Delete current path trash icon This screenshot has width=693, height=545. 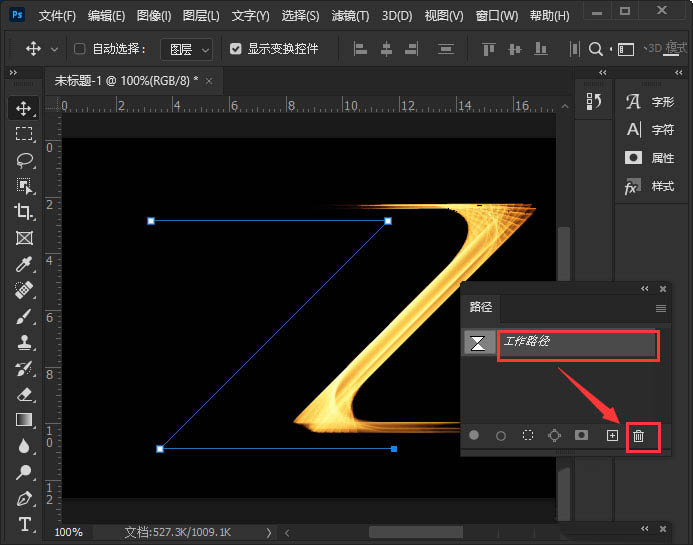pos(638,436)
